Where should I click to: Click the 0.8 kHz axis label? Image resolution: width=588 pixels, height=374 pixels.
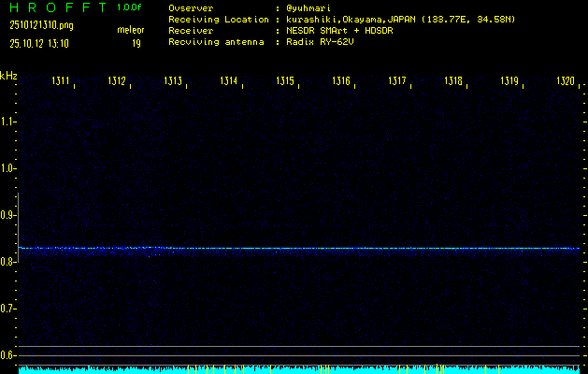tap(8, 262)
